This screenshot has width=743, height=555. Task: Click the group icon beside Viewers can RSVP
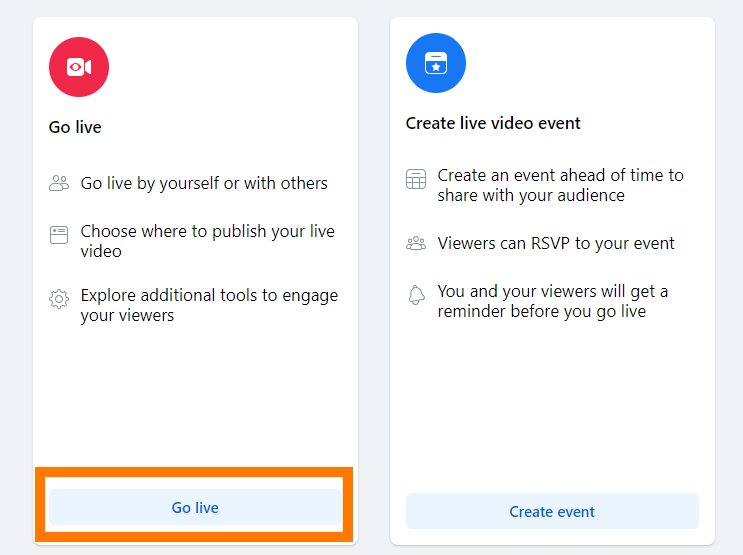(416, 243)
